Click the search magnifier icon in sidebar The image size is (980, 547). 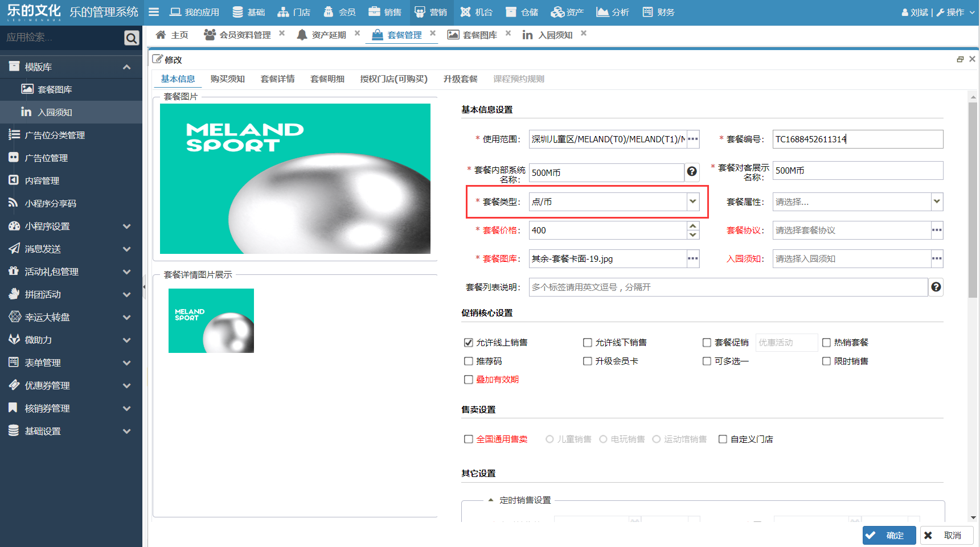pos(132,38)
